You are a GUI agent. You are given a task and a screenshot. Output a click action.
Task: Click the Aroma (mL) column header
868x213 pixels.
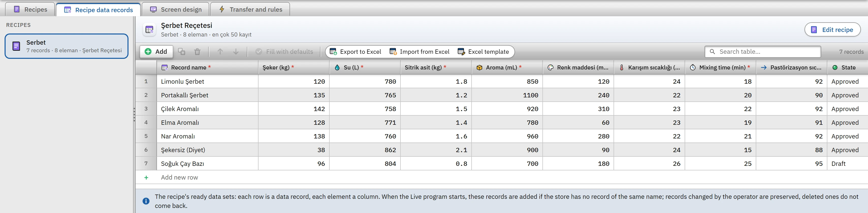tap(507, 67)
